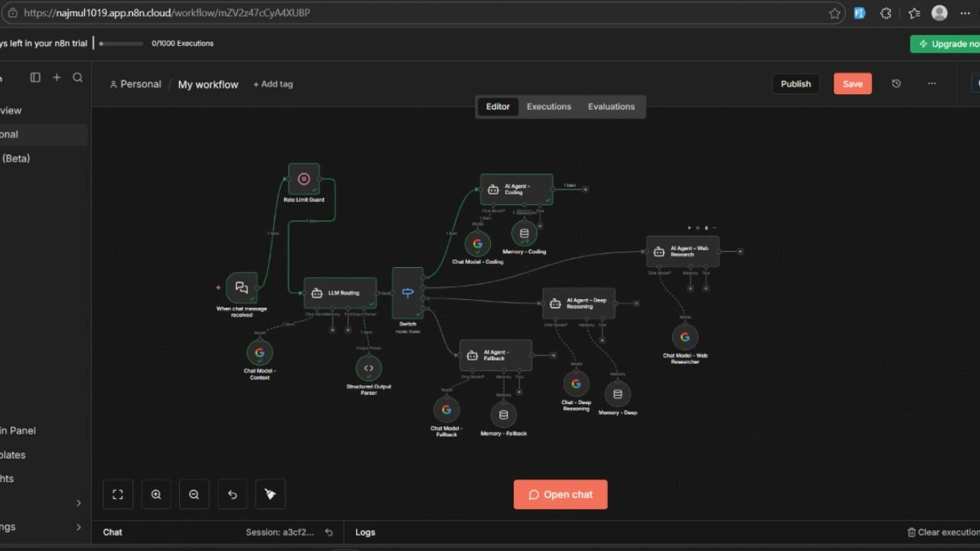Publish the workflow
Viewport: 980px width, 551px height.
(x=795, y=83)
